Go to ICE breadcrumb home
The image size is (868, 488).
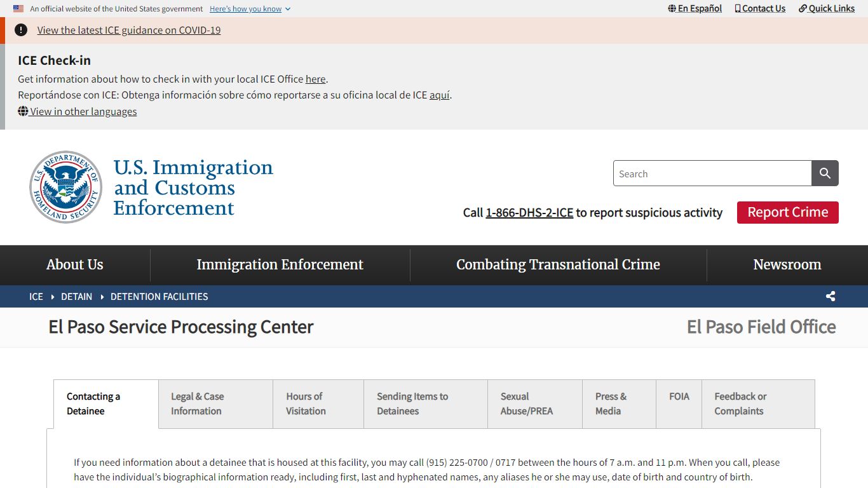pyautogui.click(x=36, y=297)
